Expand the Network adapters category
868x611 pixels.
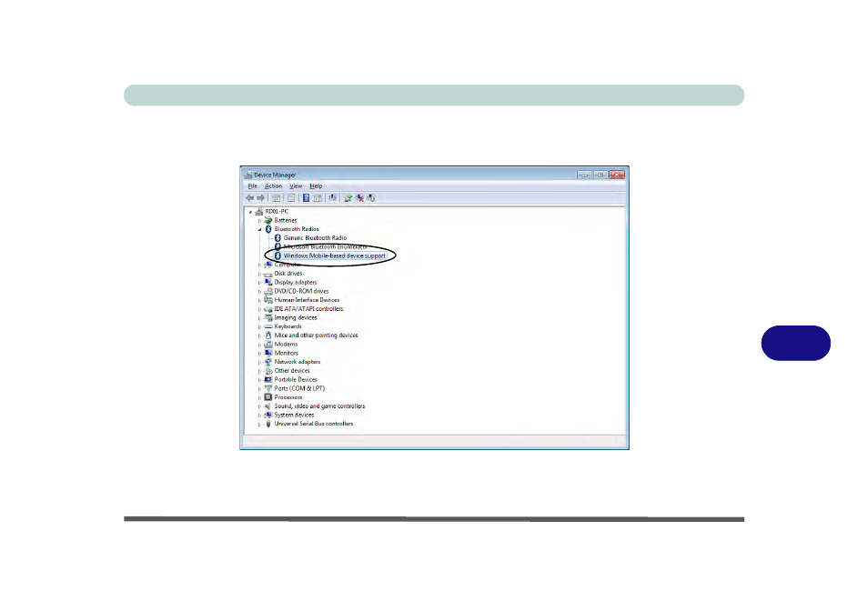pos(259,362)
